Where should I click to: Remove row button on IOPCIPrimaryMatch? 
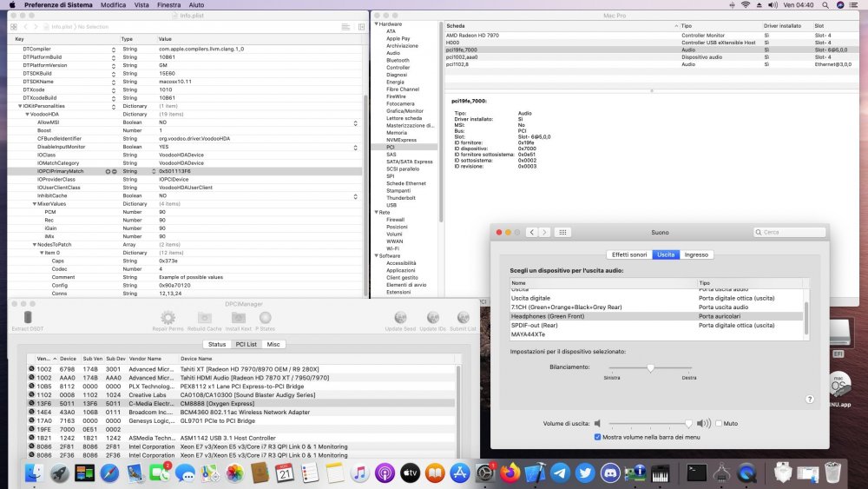[x=115, y=172]
